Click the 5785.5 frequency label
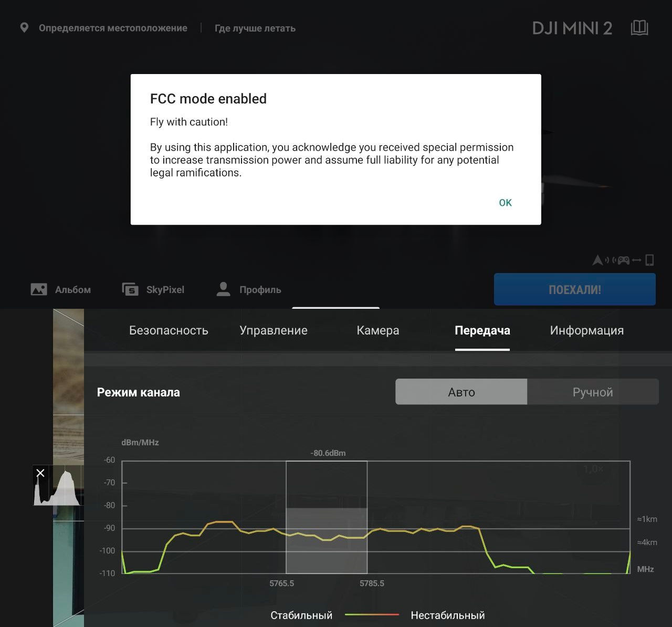672x627 pixels. click(x=372, y=583)
